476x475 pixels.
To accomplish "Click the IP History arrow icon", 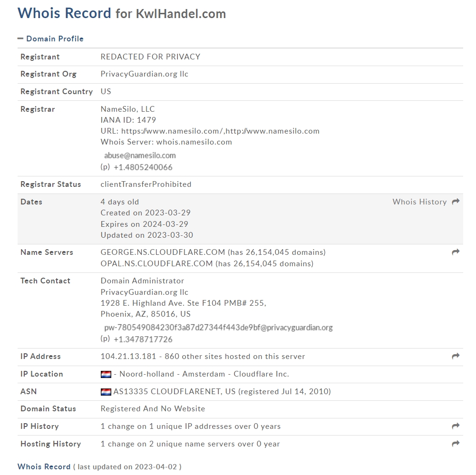I will coord(456,426).
